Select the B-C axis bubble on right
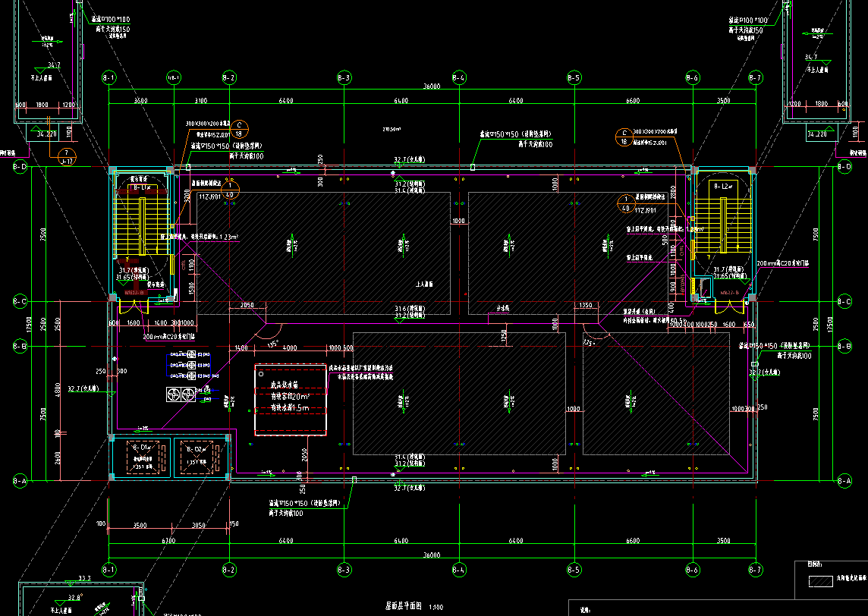The height and width of the screenshot is (616, 868). pos(844,302)
